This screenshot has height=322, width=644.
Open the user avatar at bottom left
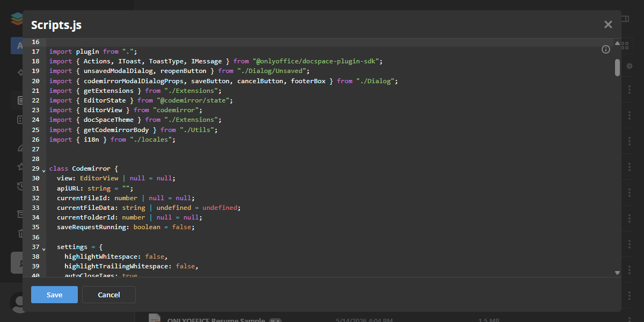coord(17,303)
